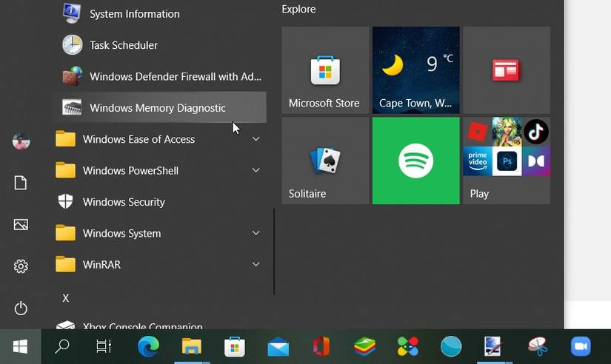This screenshot has height=364, width=611.
Task: Expand the WinRAR folder chevron
Action: 256,264
